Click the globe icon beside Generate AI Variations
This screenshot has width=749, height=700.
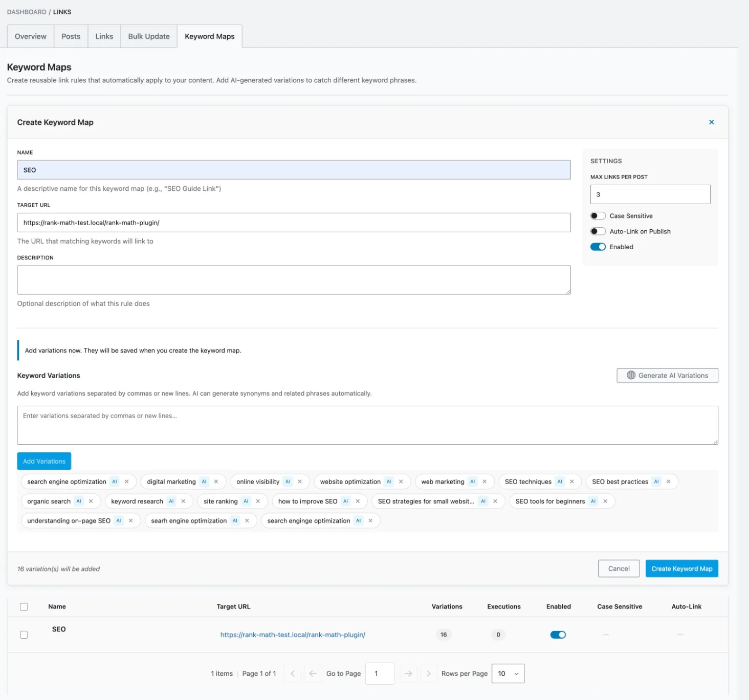click(631, 375)
